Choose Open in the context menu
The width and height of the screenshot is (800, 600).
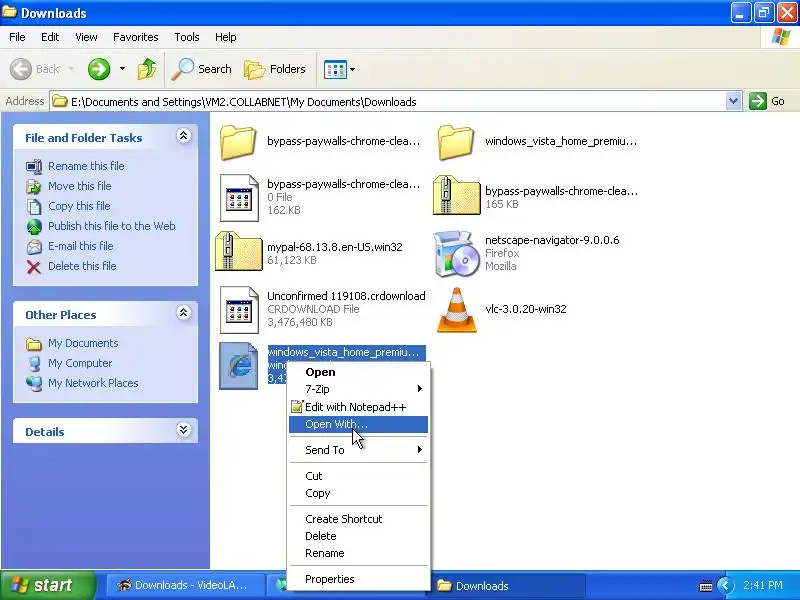coord(358,372)
